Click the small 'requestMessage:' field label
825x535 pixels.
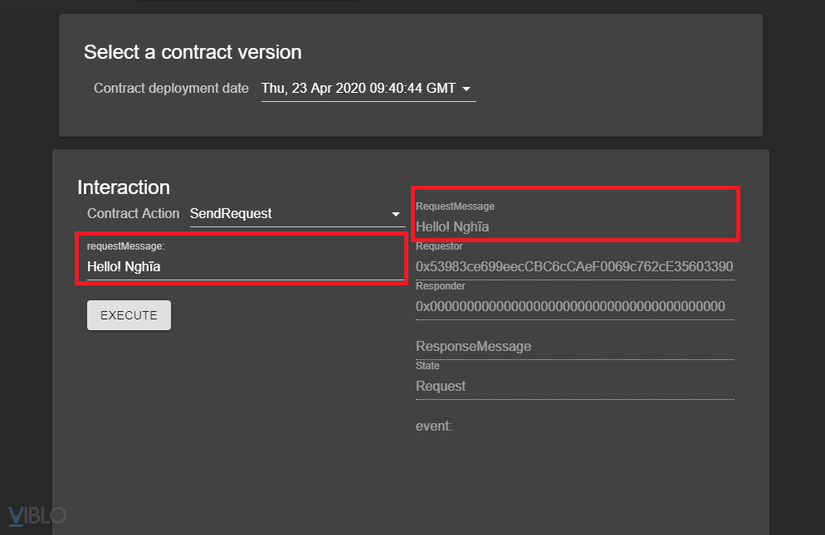125,246
